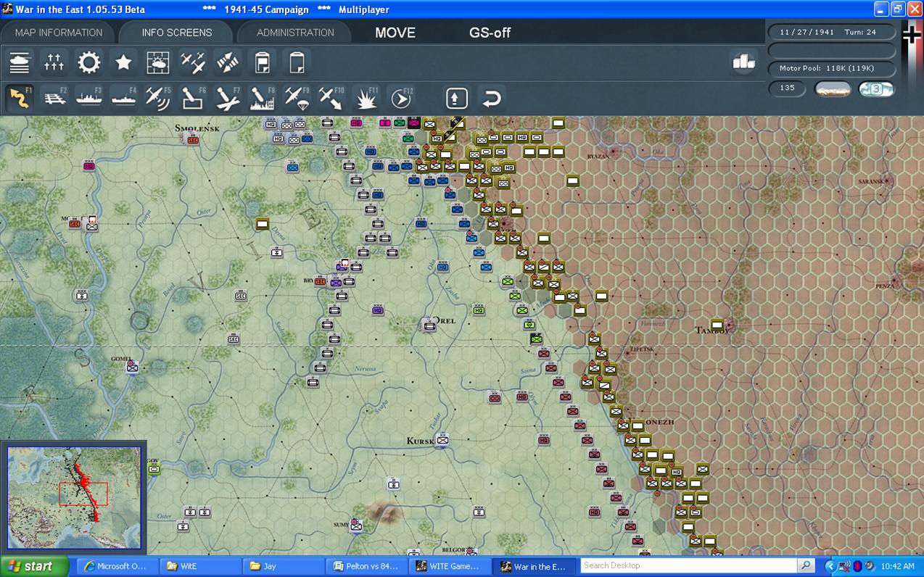This screenshot has height=577, width=924.
Task: Select the F5 Air Recon mode
Action: pyautogui.click(x=158, y=98)
